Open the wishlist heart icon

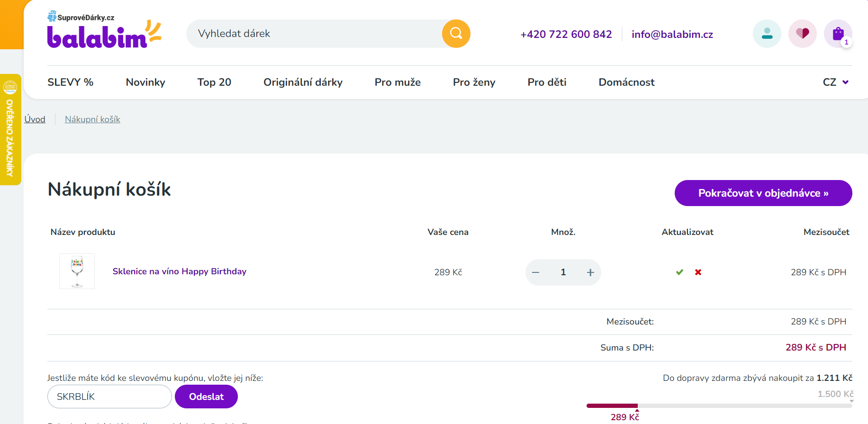point(802,34)
